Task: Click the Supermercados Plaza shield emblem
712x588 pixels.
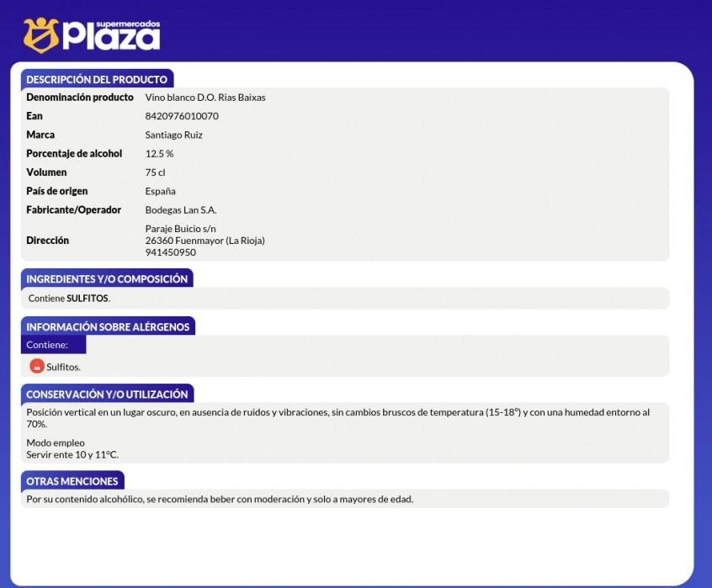Action: click(x=40, y=35)
